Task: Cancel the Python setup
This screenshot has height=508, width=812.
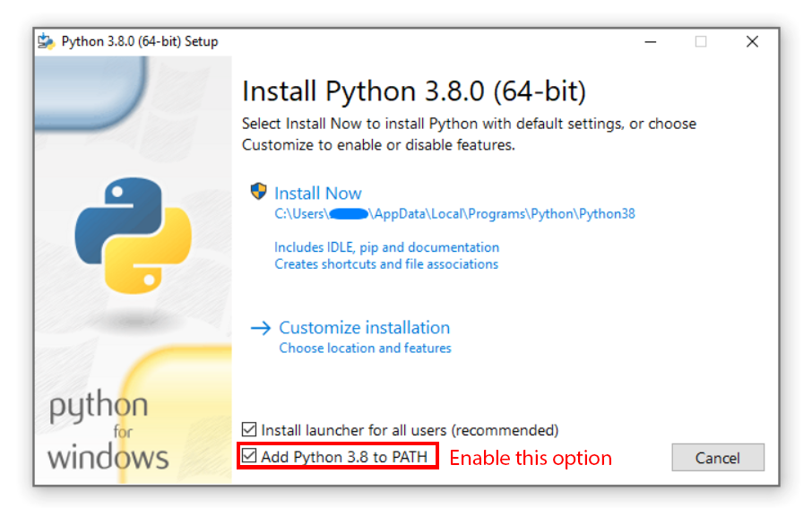Action: 718,457
